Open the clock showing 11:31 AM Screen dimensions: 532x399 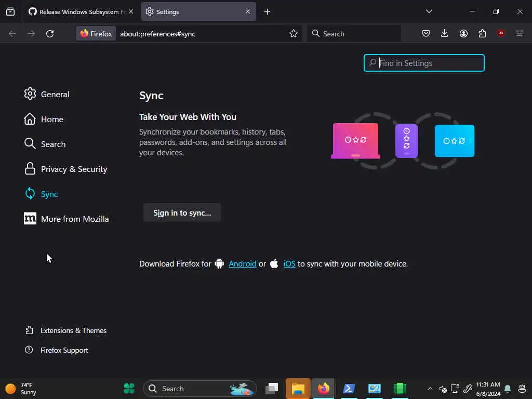(488, 389)
